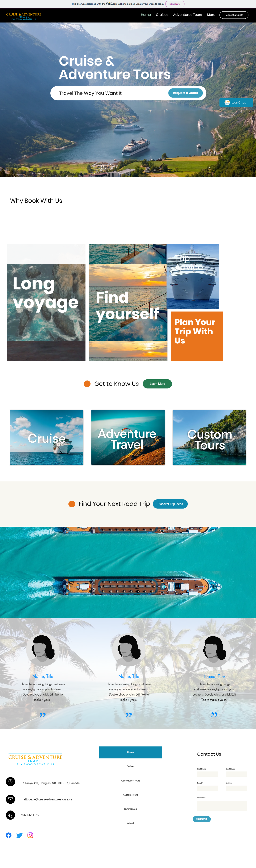Expand the More navigation menu
This screenshot has width=256, height=868.
pos(211,15)
